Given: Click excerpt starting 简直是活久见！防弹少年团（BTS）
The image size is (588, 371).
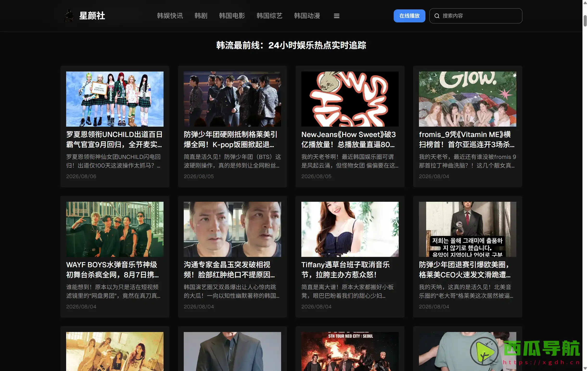Looking at the screenshot, I should point(232,161).
